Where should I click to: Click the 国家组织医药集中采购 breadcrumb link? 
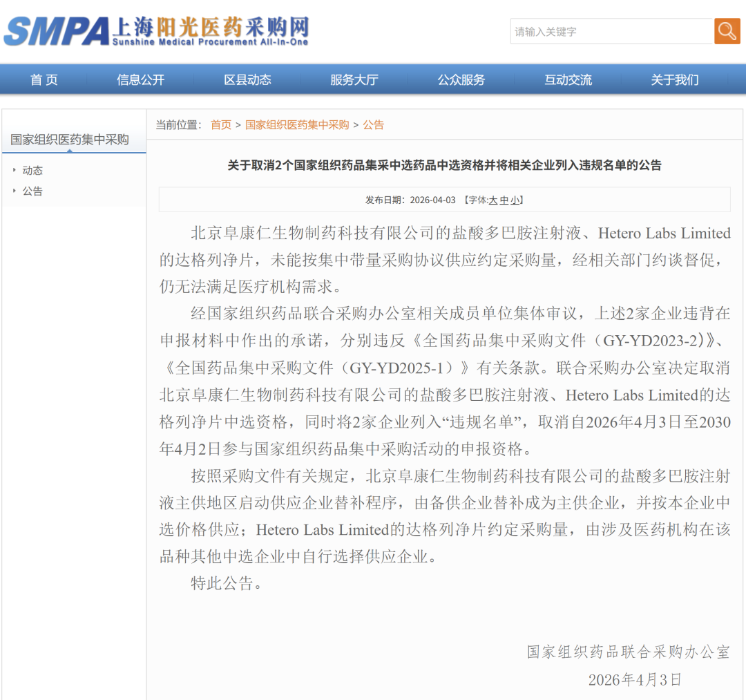[297, 125]
